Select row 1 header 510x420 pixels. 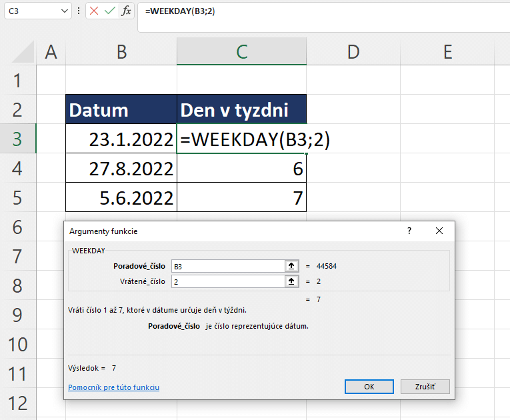point(17,81)
